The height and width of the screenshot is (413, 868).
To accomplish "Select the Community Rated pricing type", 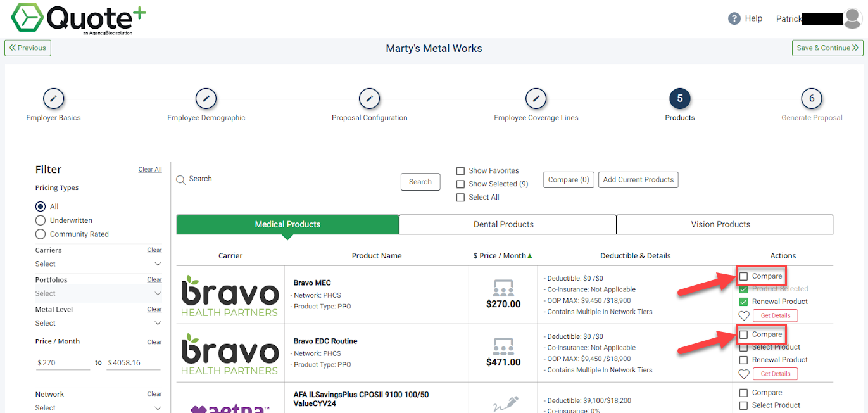I will 41,234.
